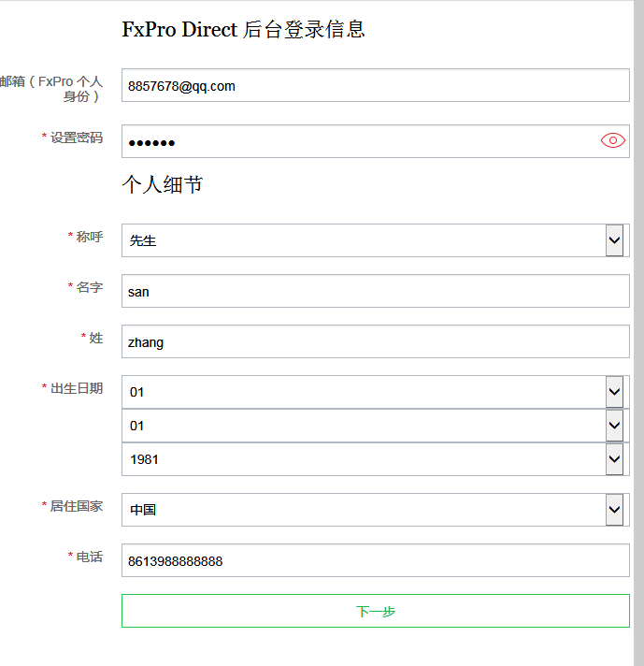Click the vertical scrollbar on the right edge
Screen dimensions: 644x666
(x=639, y=333)
